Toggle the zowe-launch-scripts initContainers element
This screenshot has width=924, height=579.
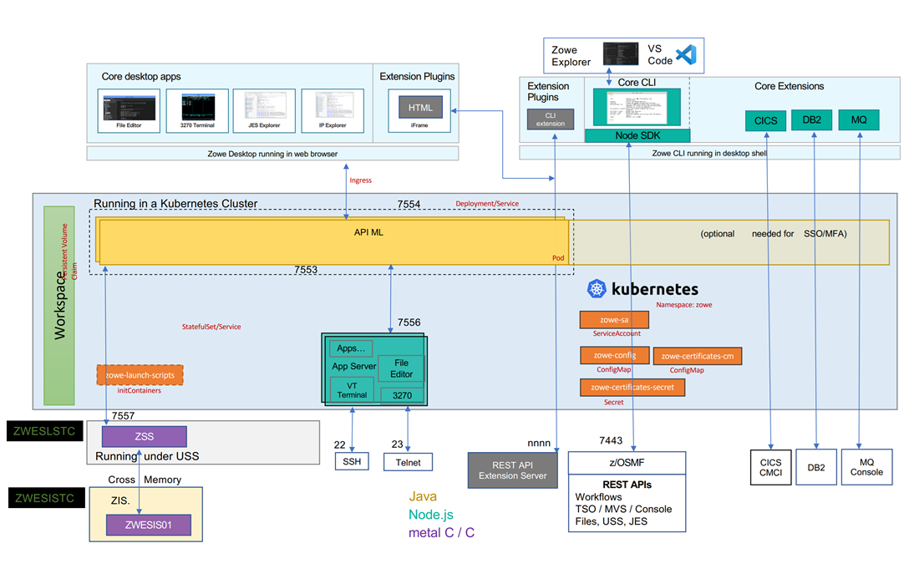click(140, 374)
